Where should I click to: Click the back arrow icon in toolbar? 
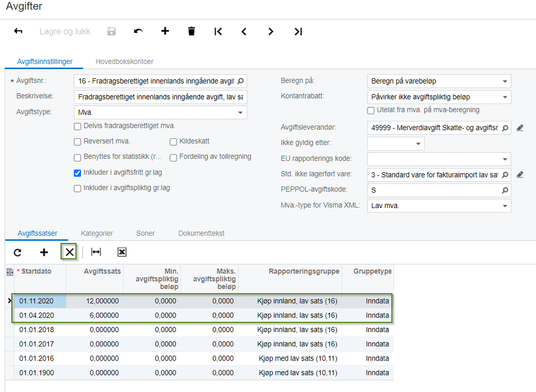point(18,32)
